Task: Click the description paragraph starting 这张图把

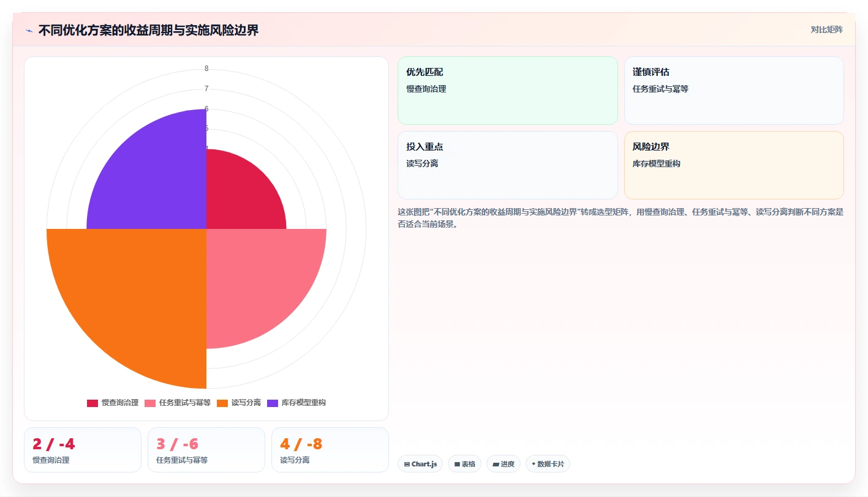Action: [x=621, y=218]
